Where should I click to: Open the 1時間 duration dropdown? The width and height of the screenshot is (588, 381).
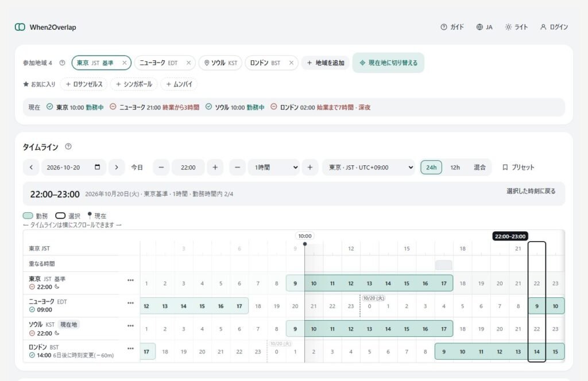[274, 168]
